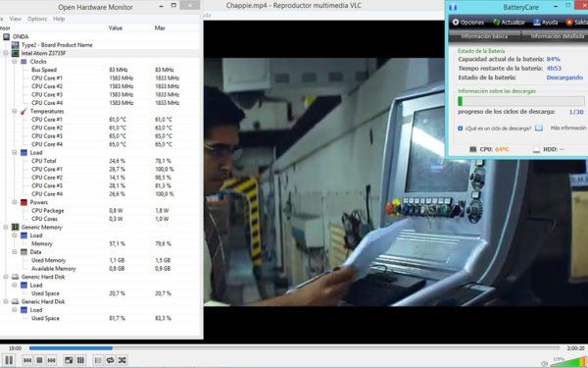Select the CPU Package power row
This screenshot has width=588, height=368.
coord(101,211)
